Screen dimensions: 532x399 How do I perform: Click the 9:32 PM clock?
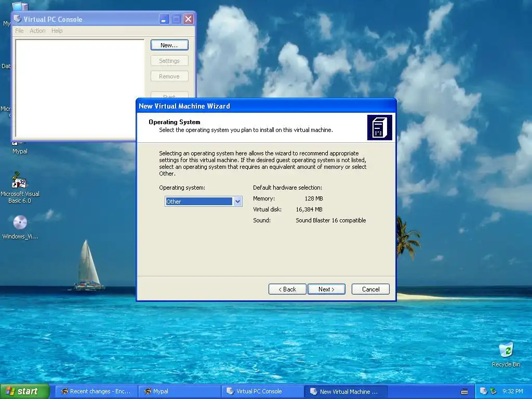click(x=513, y=391)
